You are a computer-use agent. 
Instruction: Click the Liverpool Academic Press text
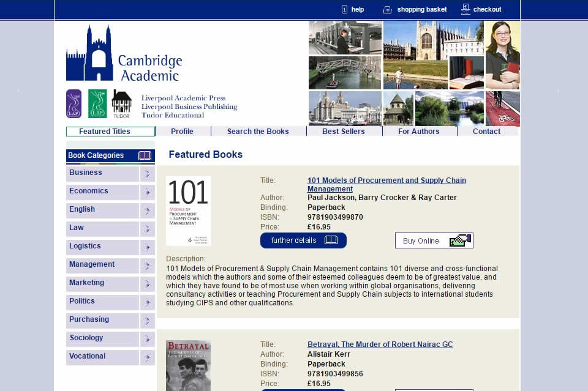(183, 98)
